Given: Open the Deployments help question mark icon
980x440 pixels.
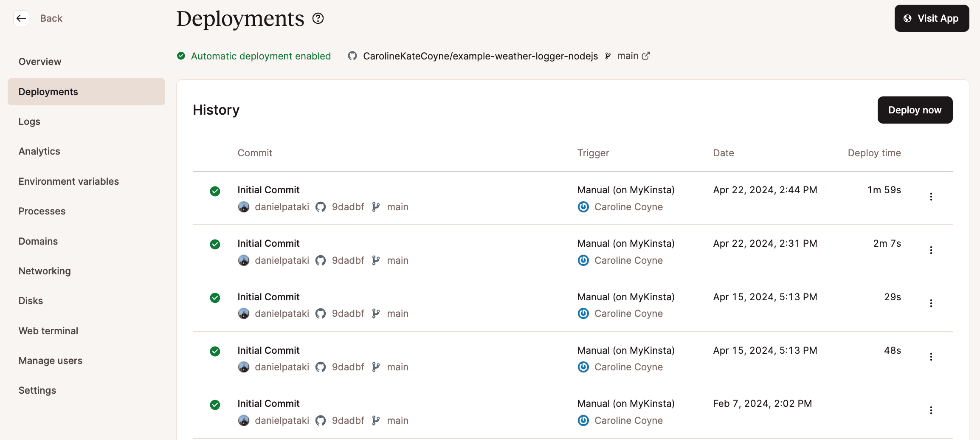Looking at the screenshot, I should tap(318, 18).
